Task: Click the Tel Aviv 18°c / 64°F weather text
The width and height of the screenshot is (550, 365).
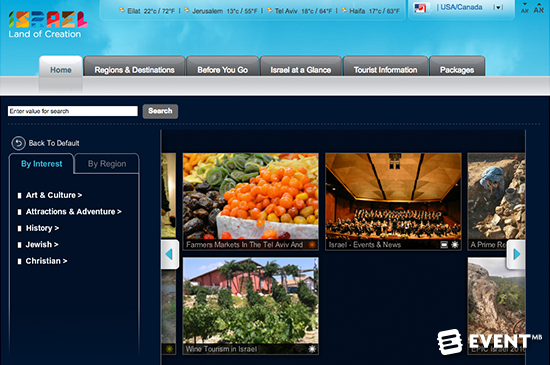Action: [303, 11]
